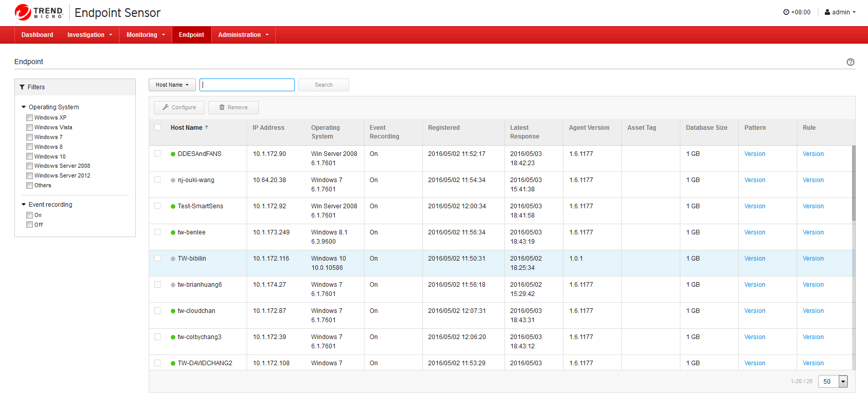Click the host name search input field

(x=247, y=85)
